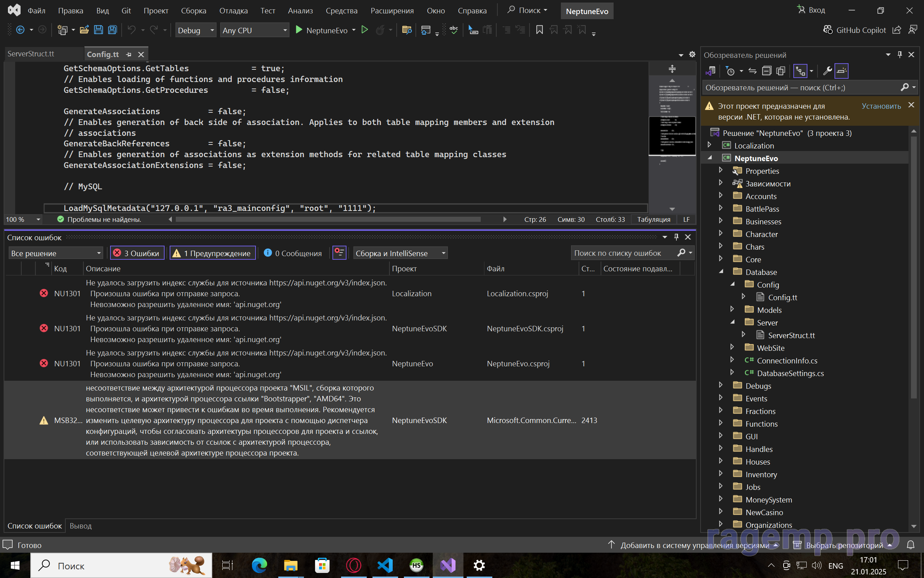Click start without debugging outlined play icon
The width and height of the screenshot is (924, 578).
point(365,30)
